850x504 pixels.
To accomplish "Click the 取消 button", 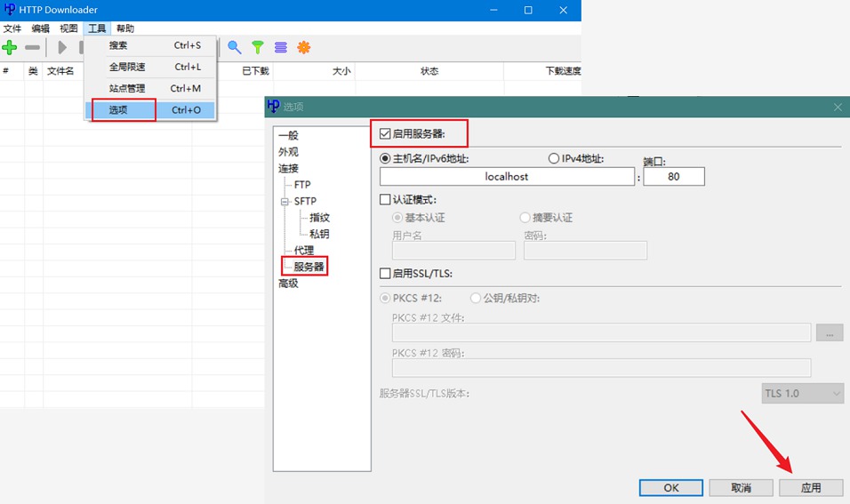I will click(x=741, y=488).
